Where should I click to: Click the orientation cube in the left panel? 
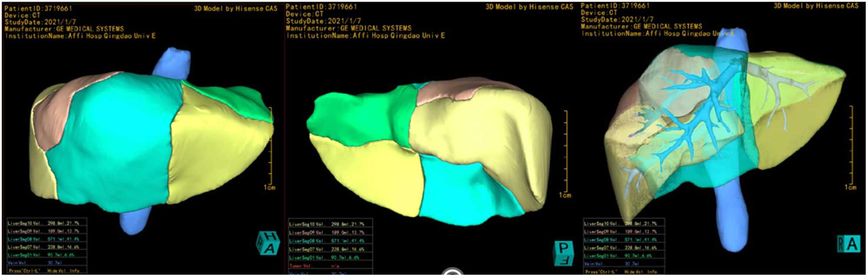(x=268, y=243)
